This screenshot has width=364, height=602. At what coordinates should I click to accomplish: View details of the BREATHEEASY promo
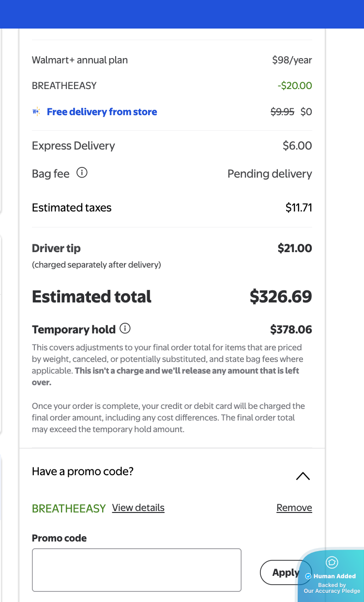pyautogui.click(x=138, y=508)
